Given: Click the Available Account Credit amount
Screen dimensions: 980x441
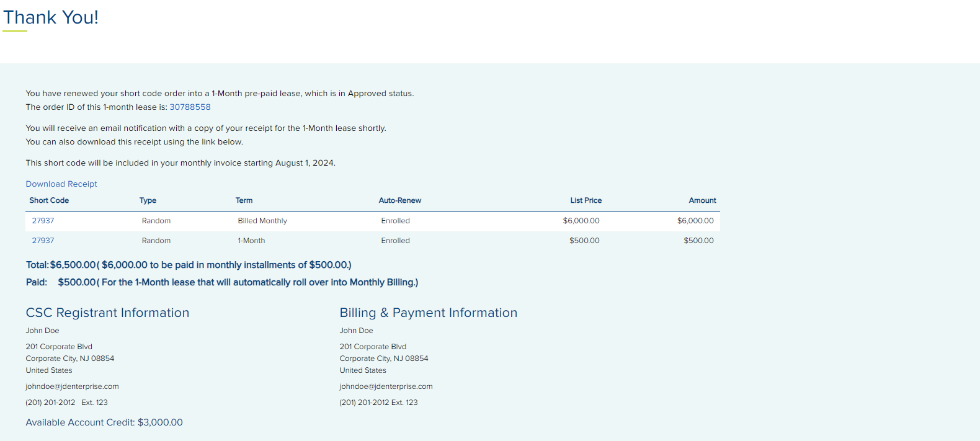Looking at the screenshot, I should pyautogui.click(x=160, y=422).
